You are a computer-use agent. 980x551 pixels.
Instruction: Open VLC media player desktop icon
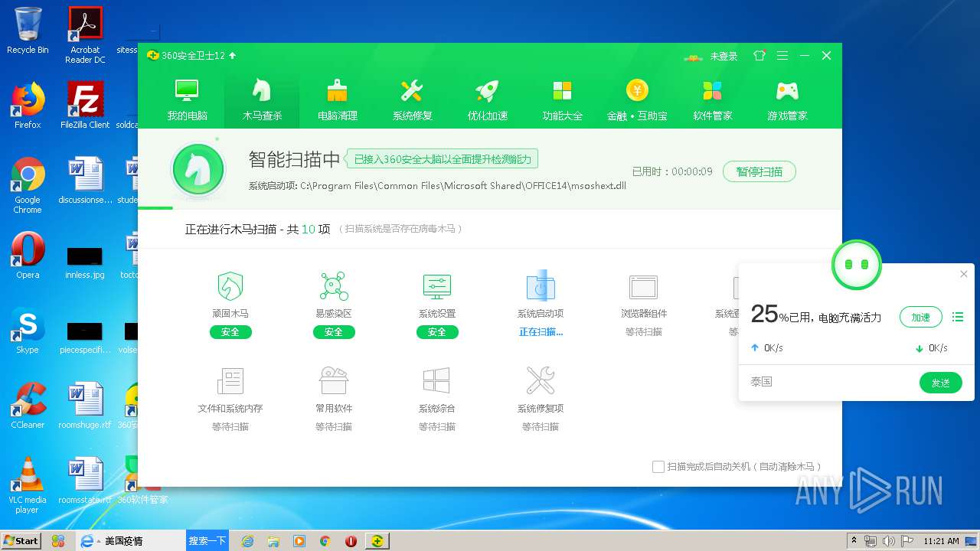pos(28,486)
